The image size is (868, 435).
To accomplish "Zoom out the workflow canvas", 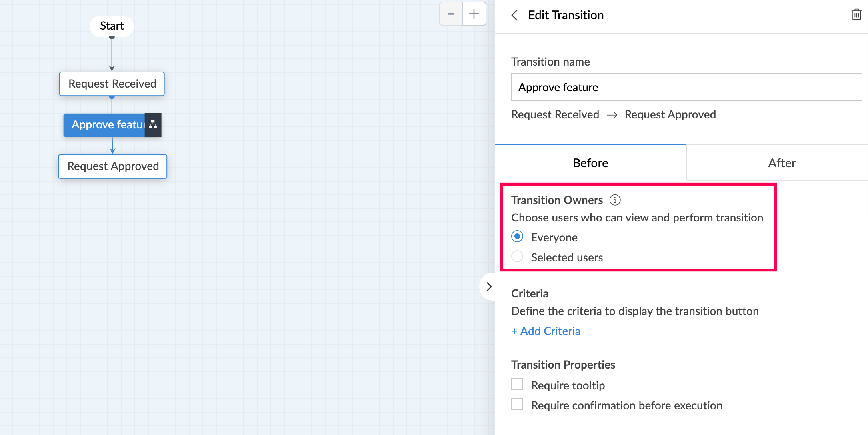I will coord(451,14).
